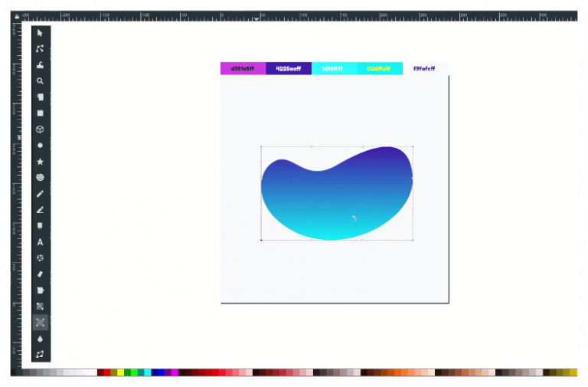Click the d351e5ff magenta swatch
This screenshot has height=387, width=588.
[243, 69]
